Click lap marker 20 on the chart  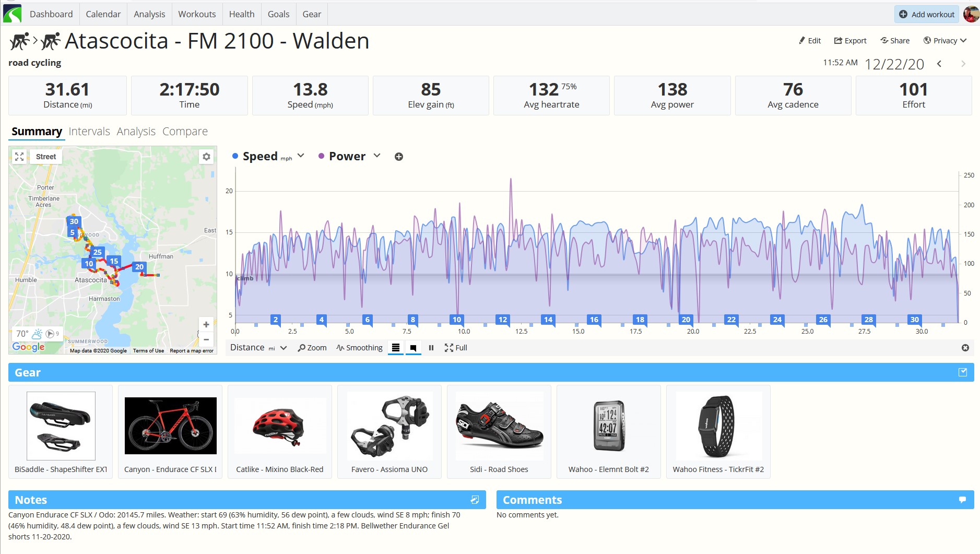point(686,320)
